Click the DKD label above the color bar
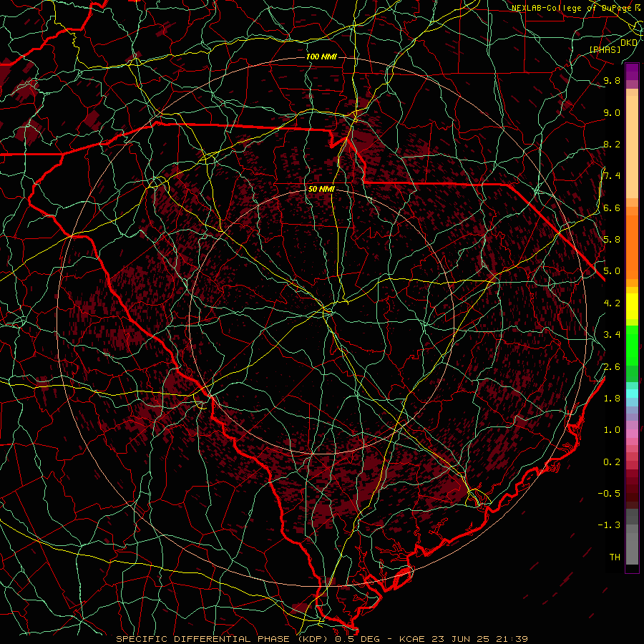The image size is (644, 644). click(x=629, y=42)
